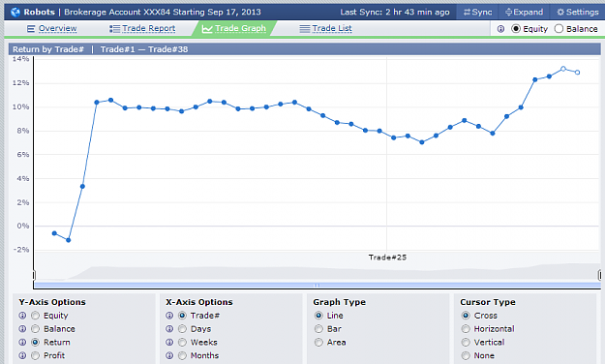Click the 'Trade#1 — Trade#38' range text

pyautogui.click(x=144, y=49)
